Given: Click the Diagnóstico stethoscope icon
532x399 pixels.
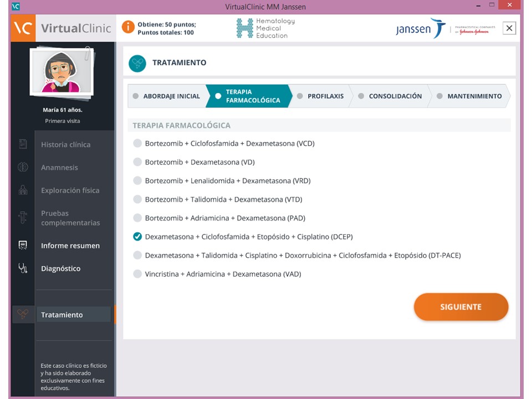Looking at the screenshot, I should (x=23, y=268).
